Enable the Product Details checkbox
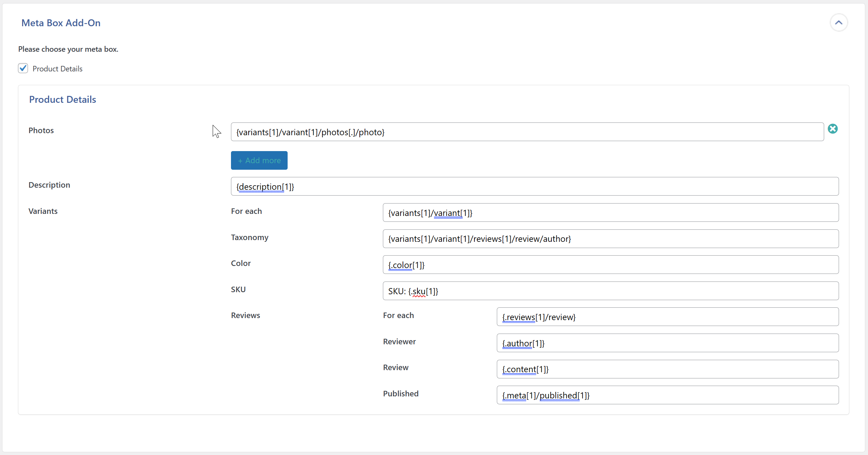 coord(23,68)
